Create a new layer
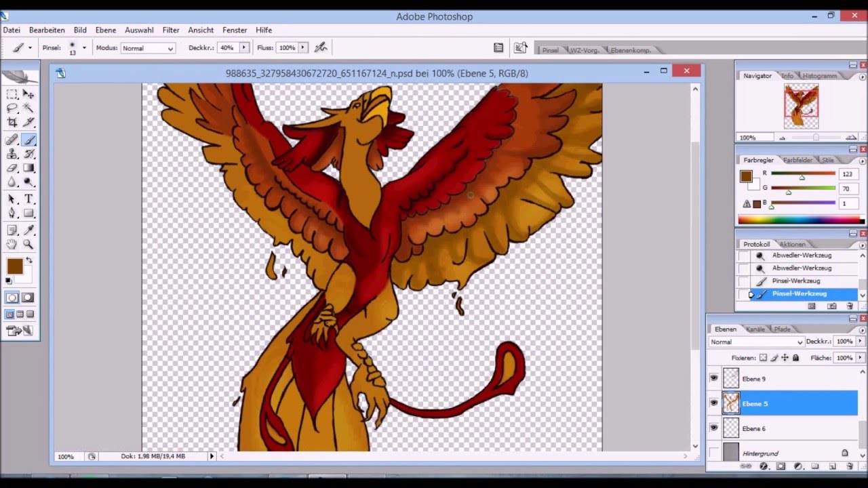This screenshot has width=868, height=488. [x=832, y=466]
